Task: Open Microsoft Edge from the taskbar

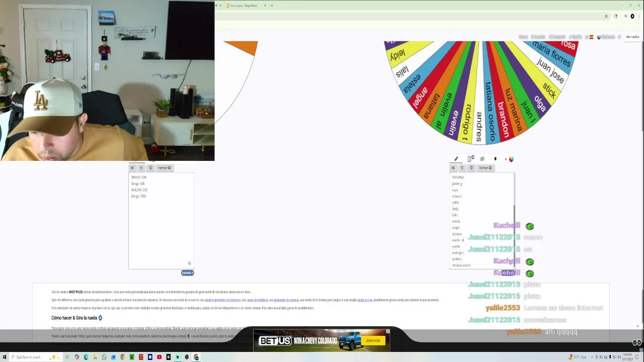Action: tap(86, 357)
